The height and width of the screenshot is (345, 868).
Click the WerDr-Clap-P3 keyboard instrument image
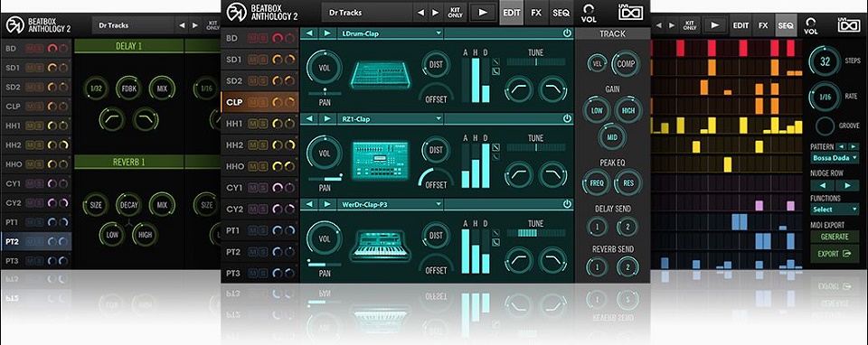click(380, 245)
